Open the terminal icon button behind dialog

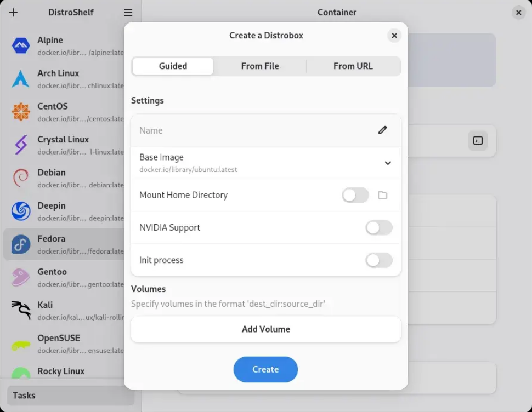[478, 141]
